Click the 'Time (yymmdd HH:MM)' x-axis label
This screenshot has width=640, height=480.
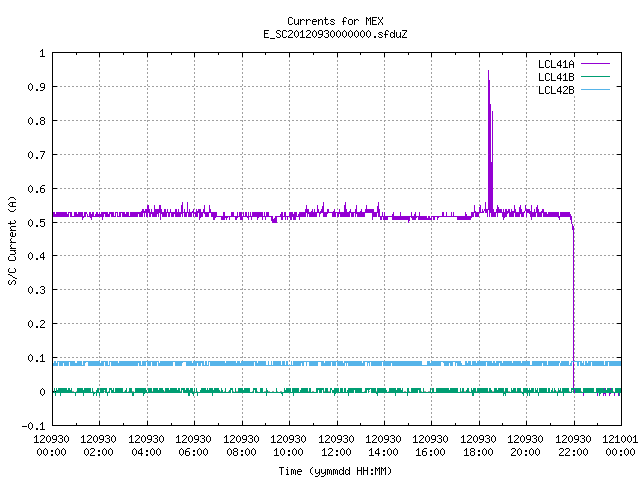pyautogui.click(x=335, y=471)
